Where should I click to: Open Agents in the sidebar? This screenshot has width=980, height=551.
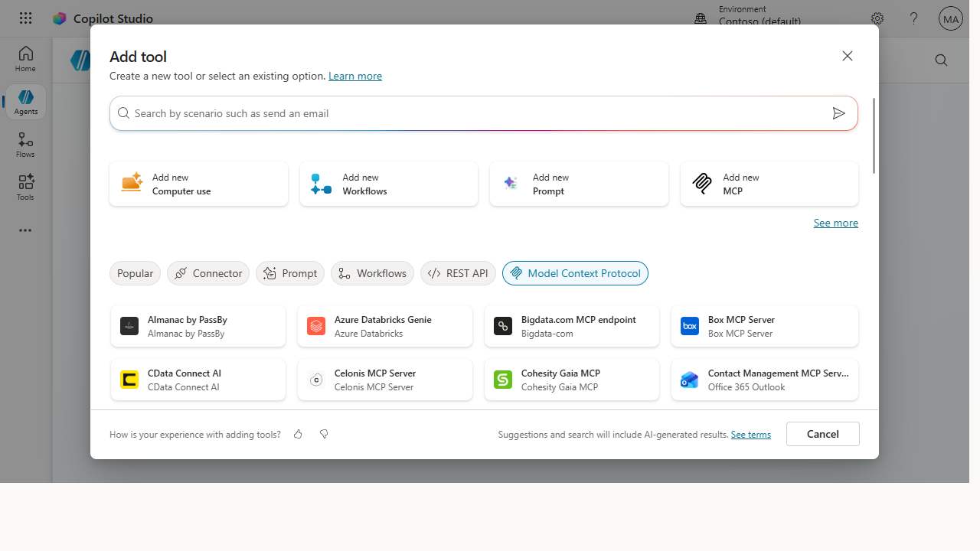(x=25, y=102)
